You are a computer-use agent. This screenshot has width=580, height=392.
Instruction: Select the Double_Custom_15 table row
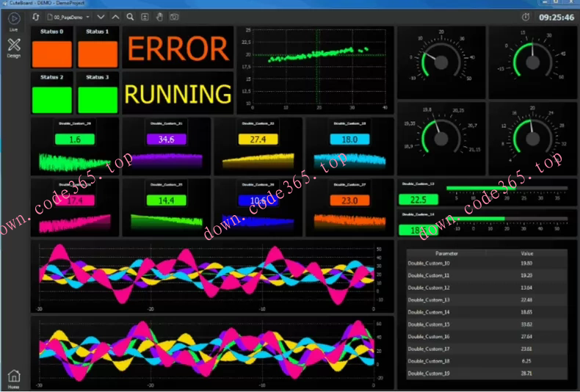click(487, 324)
